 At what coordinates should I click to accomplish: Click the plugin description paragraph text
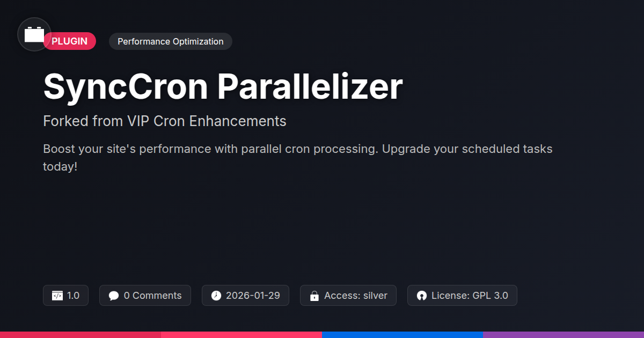pyautogui.click(x=298, y=157)
